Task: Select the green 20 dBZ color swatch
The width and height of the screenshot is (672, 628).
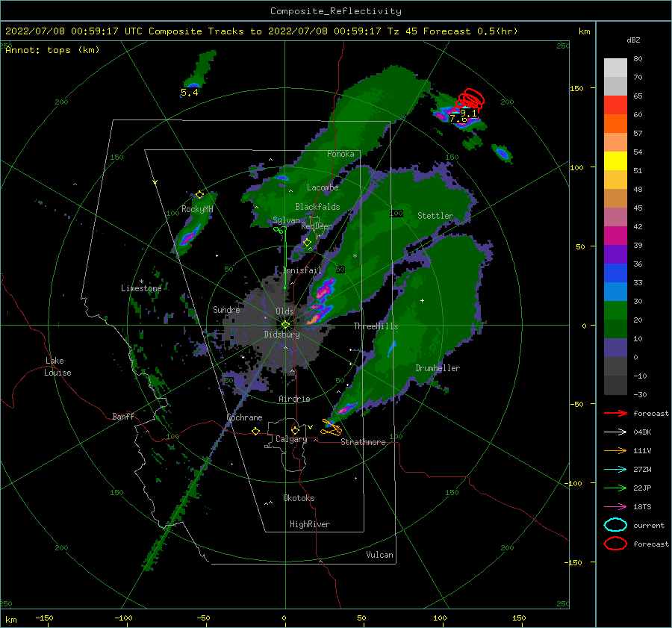Action: (x=615, y=310)
